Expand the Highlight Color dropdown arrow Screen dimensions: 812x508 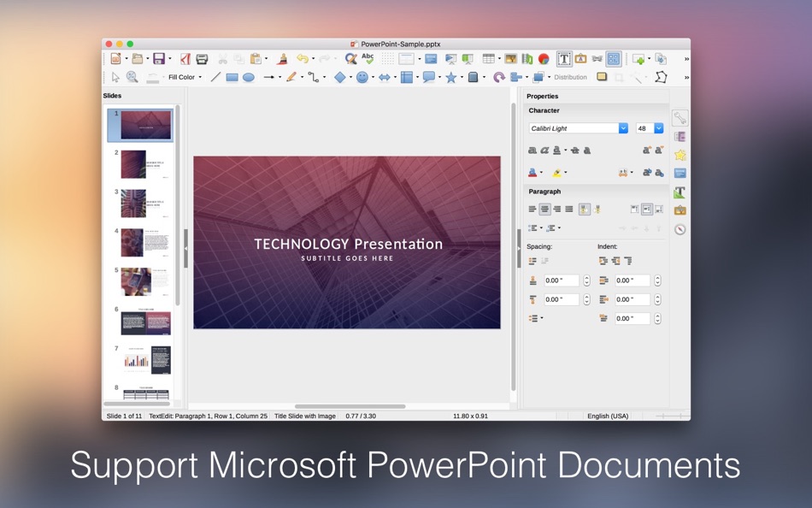click(x=566, y=173)
